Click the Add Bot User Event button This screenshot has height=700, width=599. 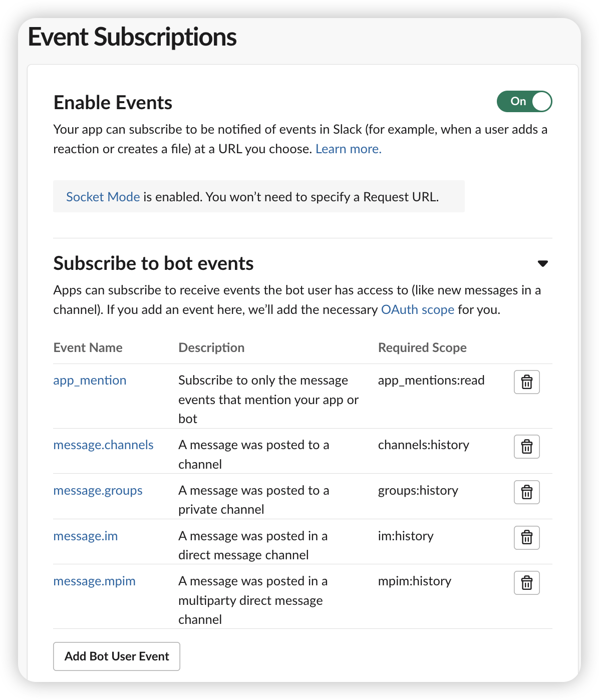(116, 656)
